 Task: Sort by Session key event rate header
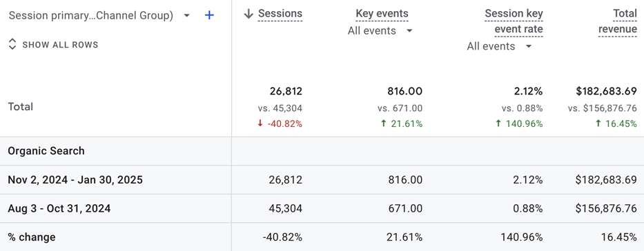click(514, 21)
